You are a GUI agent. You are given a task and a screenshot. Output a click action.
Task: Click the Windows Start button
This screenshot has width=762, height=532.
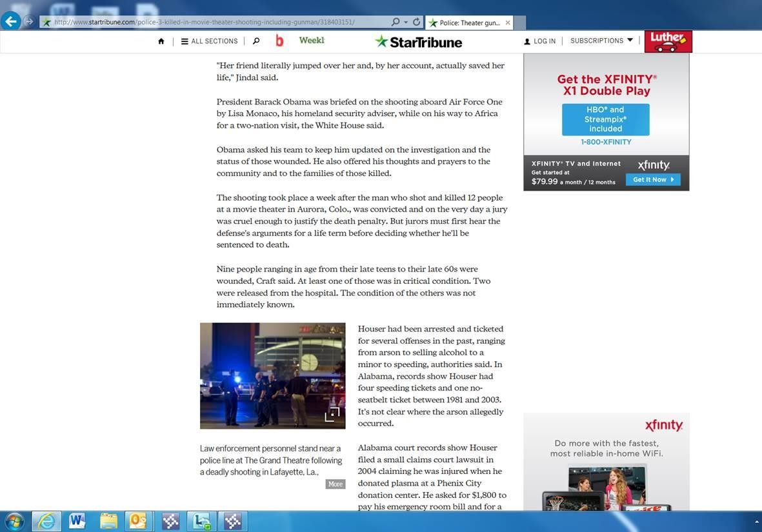click(x=14, y=520)
